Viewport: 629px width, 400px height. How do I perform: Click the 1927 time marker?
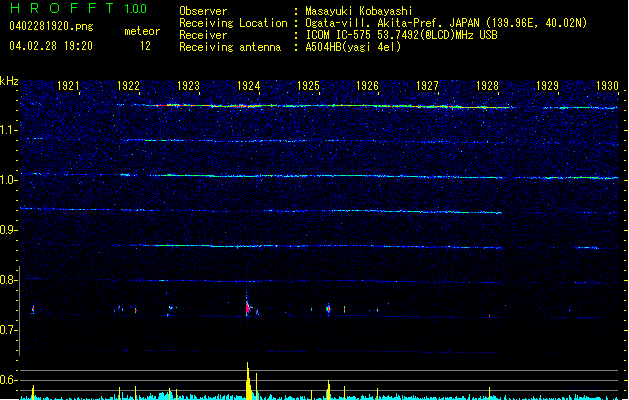[427, 86]
